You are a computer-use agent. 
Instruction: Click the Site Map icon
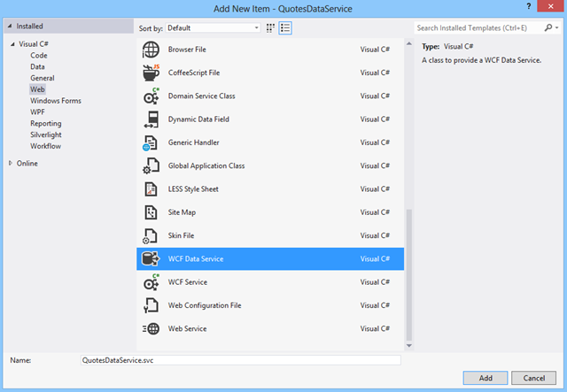151,212
